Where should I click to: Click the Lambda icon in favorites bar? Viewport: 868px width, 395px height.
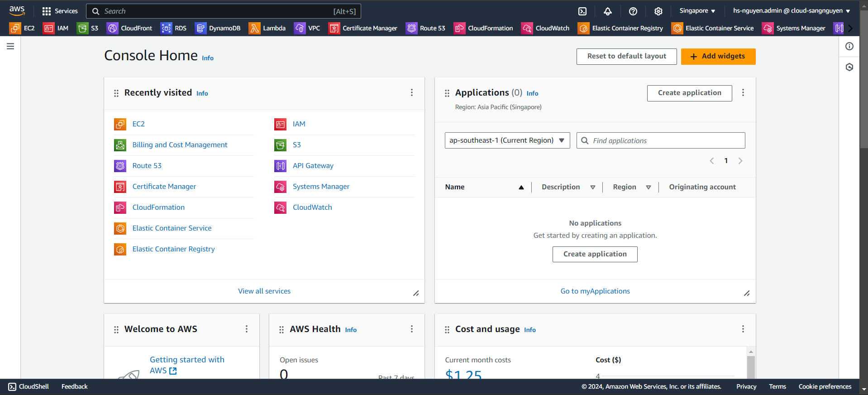[x=254, y=28]
